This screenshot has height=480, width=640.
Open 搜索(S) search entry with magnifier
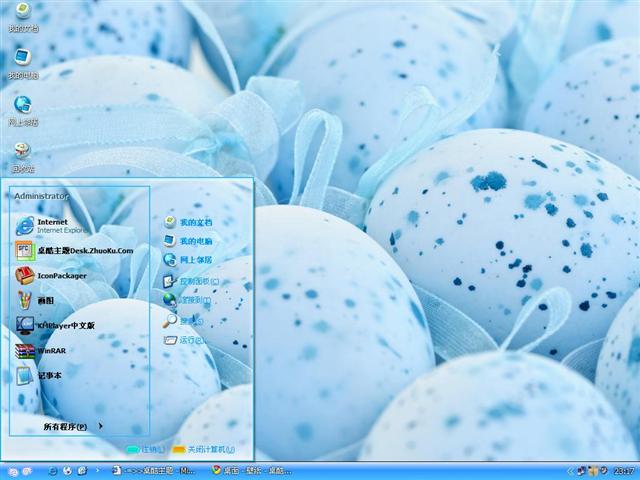(x=183, y=321)
